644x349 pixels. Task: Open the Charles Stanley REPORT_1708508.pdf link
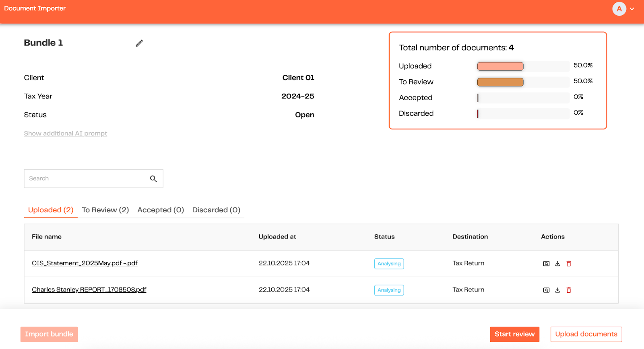[x=89, y=290]
